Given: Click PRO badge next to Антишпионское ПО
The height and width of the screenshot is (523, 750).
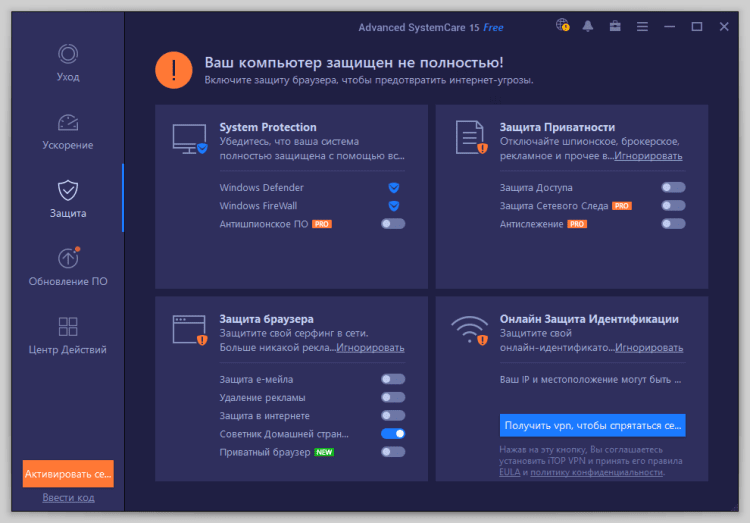Looking at the screenshot, I should coord(322,224).
